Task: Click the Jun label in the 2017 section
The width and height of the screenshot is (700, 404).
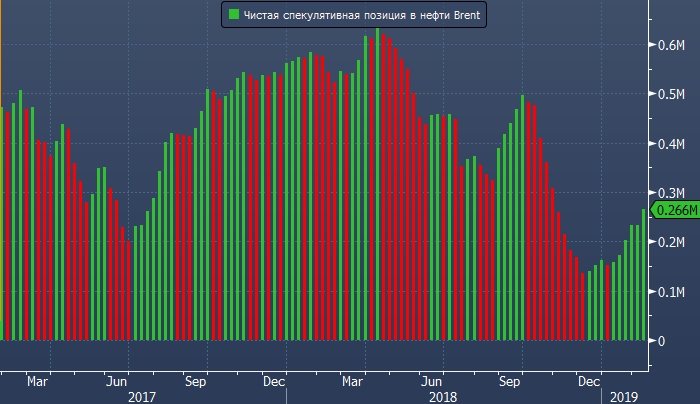Action: [x=117, y=381]
